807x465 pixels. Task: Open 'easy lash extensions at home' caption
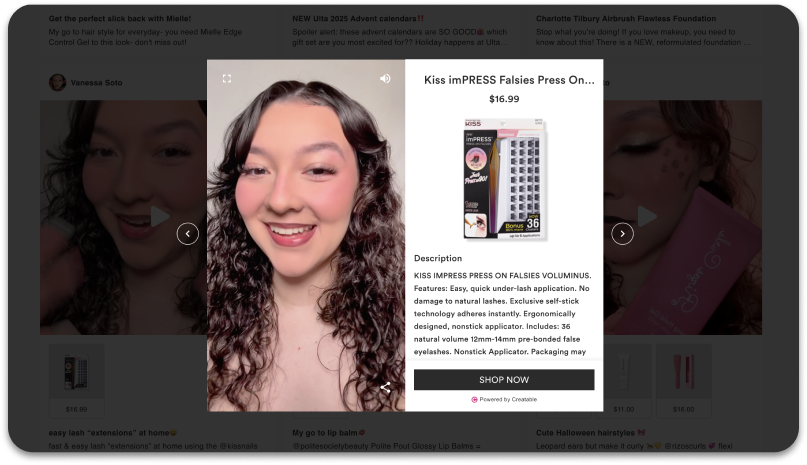113,433
